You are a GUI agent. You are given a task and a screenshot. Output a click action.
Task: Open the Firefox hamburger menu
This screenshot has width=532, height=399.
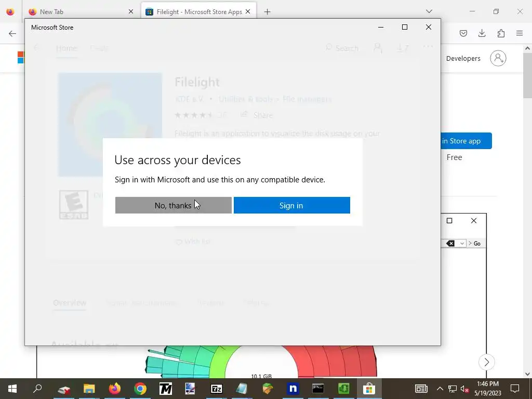tap(520, 33)
